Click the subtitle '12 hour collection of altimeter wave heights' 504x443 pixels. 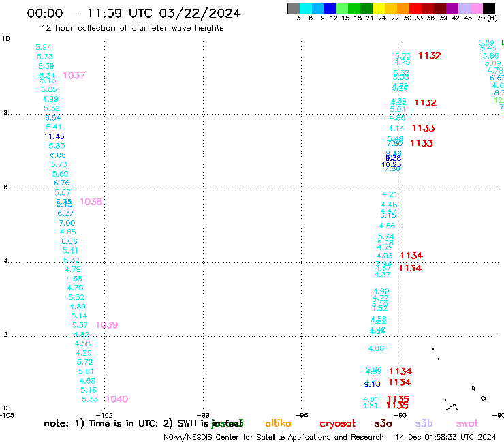point(132,28)
